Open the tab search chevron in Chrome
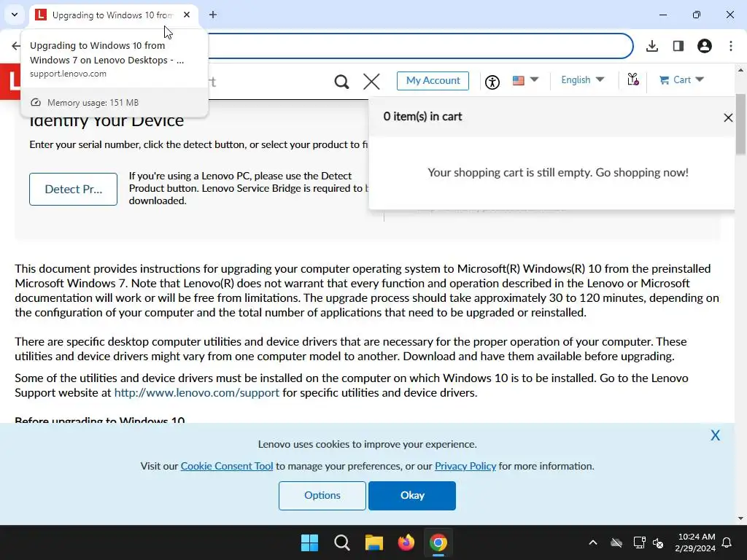Image resolution: width=747 pixels, height=560 pixels. [15, 15]
